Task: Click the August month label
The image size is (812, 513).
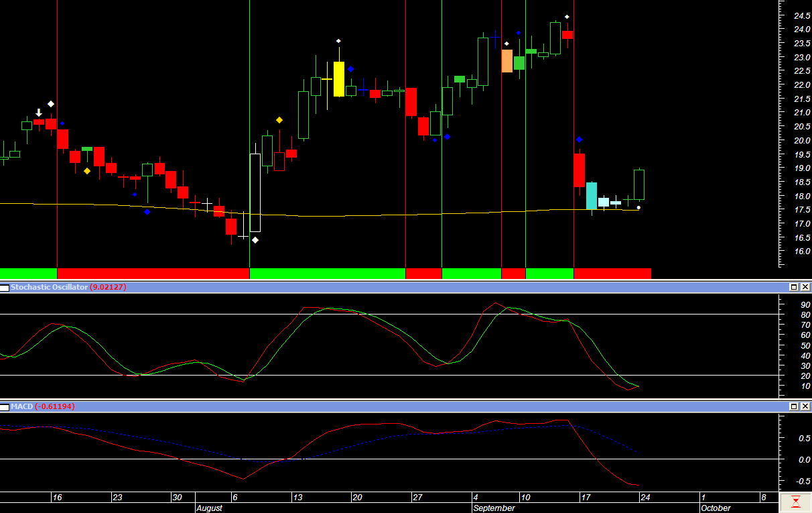Action: coord(209,508)
